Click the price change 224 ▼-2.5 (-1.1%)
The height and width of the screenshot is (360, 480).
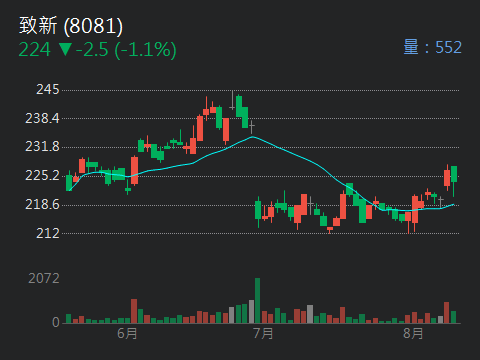click(97, 50)
